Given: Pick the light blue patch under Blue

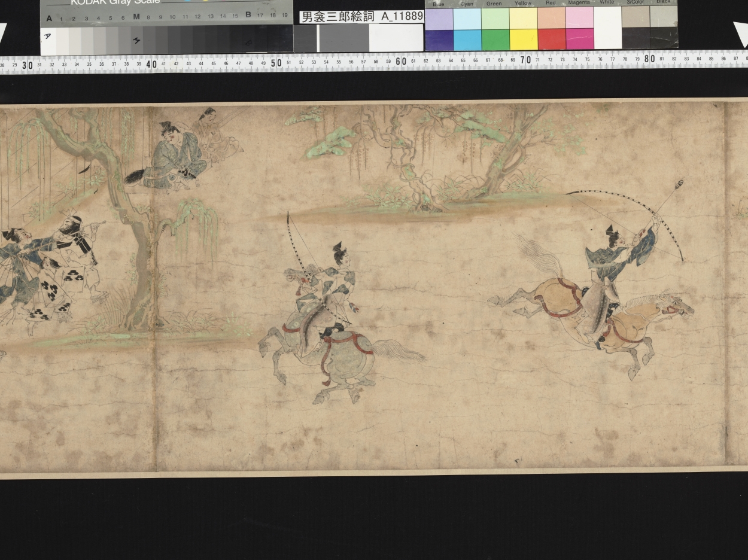Looking at the screenshot, I should click(439, 19).
